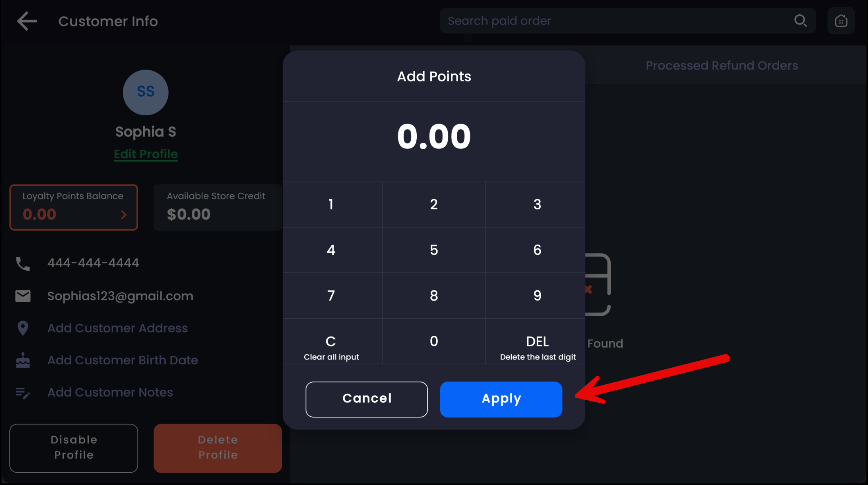The height and width of the screenshot is (485, 868).
Task: Switch to Processed Refund Orders tab
Action: click(x=722, y=65)
